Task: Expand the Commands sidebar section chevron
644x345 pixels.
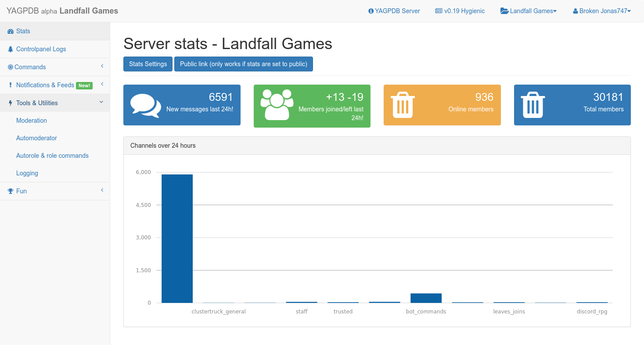Action: [x=102, y=66]
